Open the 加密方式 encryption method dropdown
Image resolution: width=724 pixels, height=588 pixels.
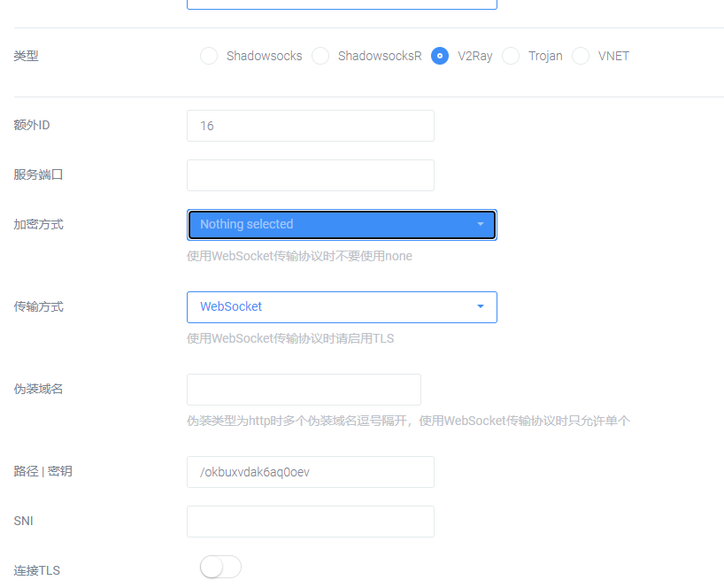pos(342,224)
